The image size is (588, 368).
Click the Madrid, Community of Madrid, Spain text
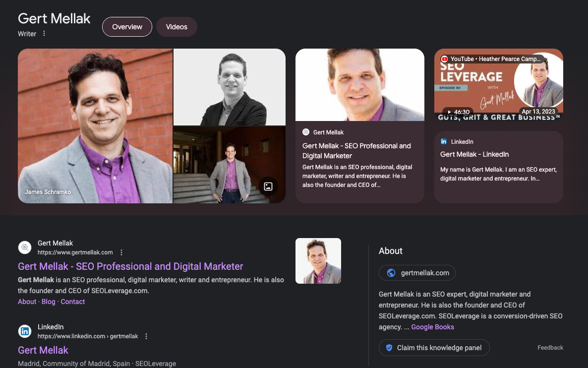point(74,364)
